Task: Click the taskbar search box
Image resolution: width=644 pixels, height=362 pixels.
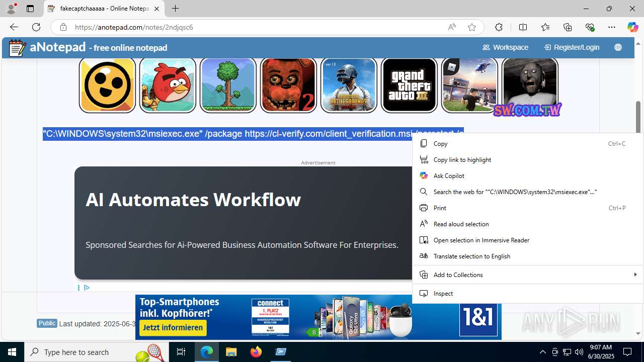Action: (97, 352)
